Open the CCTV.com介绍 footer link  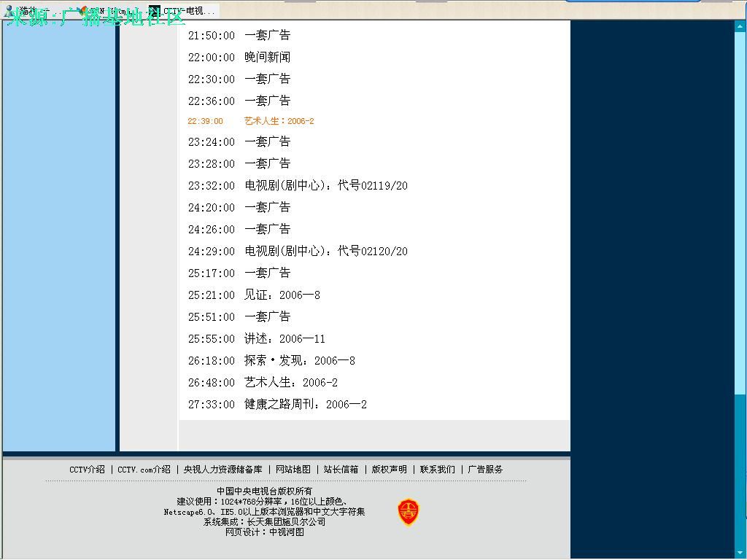(x=144, y=470)
